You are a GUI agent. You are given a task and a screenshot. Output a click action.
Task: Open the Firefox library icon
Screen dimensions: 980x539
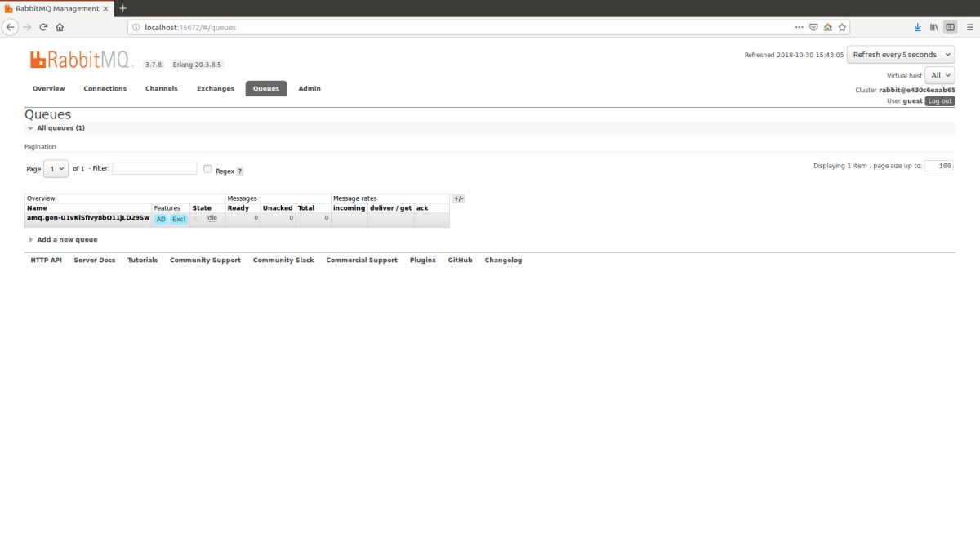click(933, 27)
